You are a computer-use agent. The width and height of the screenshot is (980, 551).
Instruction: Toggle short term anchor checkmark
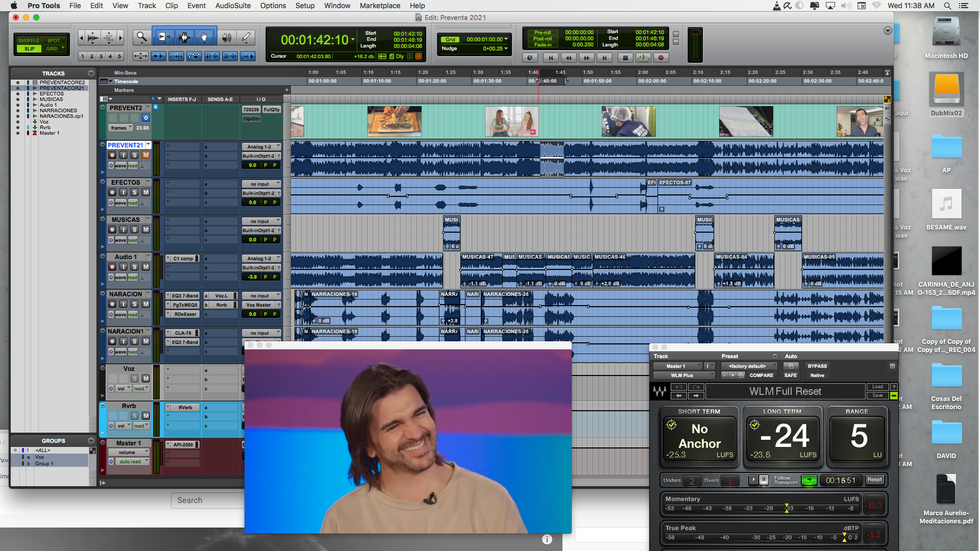coord(672,424)
